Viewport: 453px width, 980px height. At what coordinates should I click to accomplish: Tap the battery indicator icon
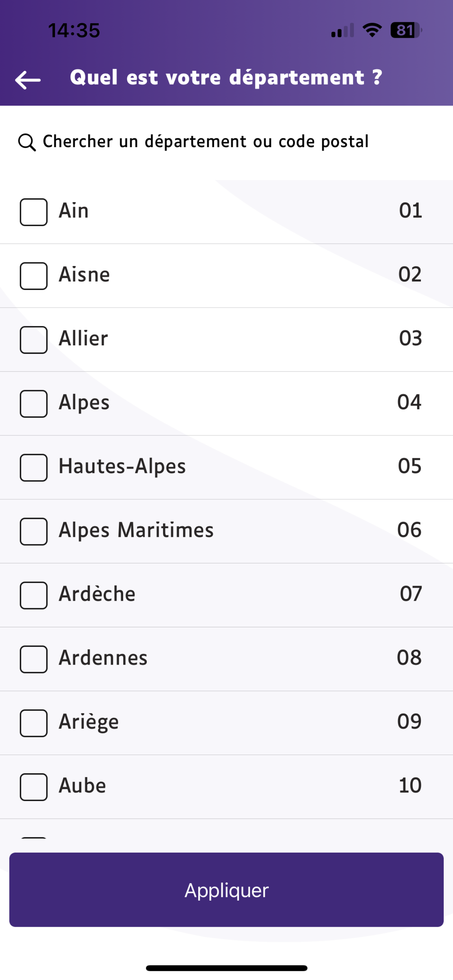click(x=406, y=30)
